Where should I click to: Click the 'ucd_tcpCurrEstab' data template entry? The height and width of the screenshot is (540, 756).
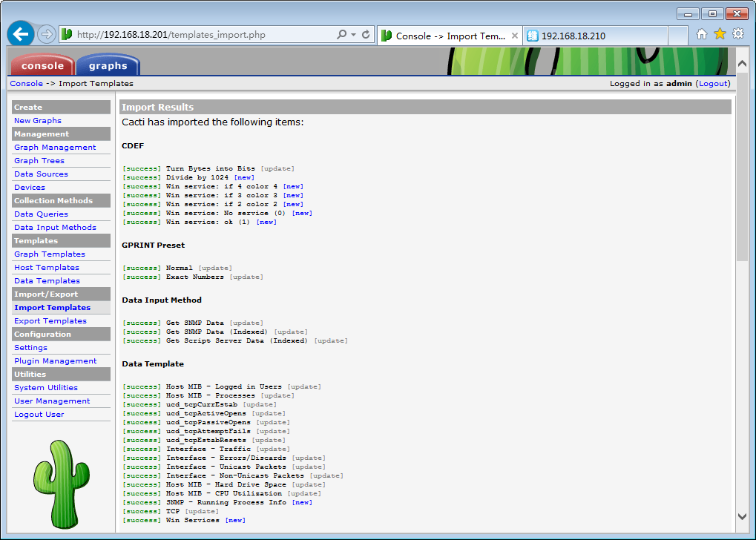[202, 404]
